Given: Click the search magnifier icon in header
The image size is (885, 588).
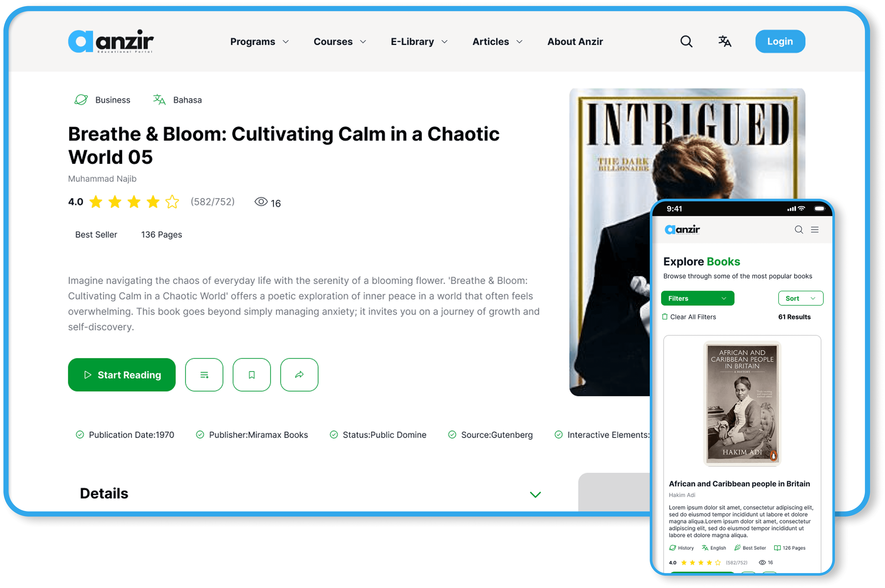Looking at the screenshot, I should click(686, 41).
